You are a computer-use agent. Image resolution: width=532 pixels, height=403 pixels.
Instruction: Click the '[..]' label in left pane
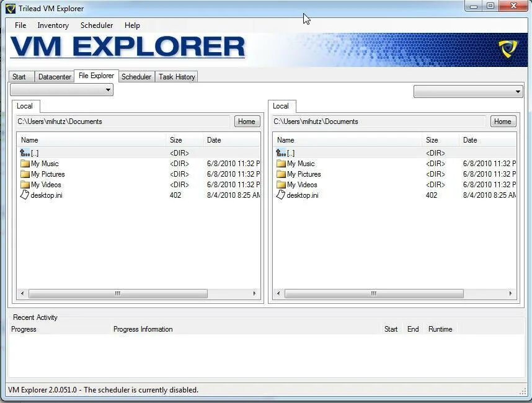35,153
